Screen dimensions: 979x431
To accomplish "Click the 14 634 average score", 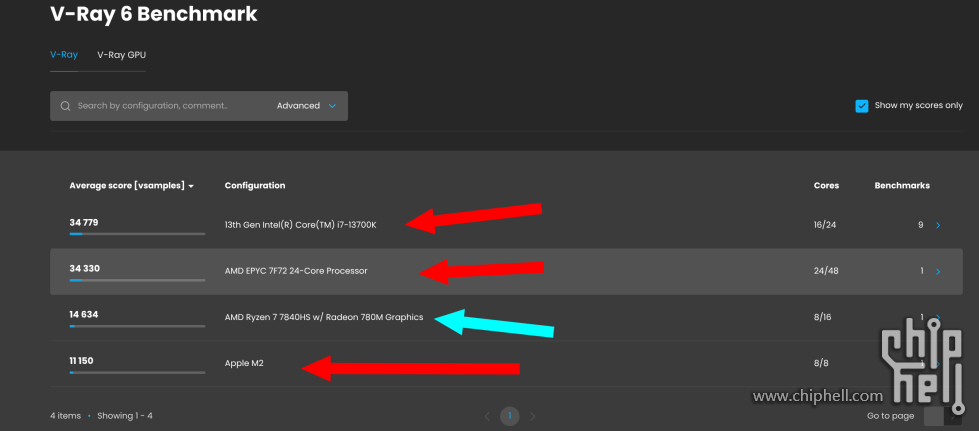I will [84, 314].
